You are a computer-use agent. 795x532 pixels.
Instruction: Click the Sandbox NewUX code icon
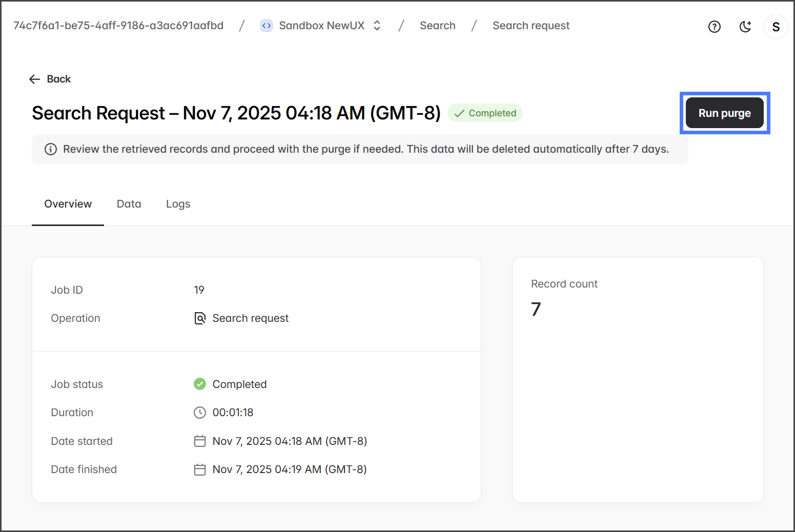[x=267, y=26]
